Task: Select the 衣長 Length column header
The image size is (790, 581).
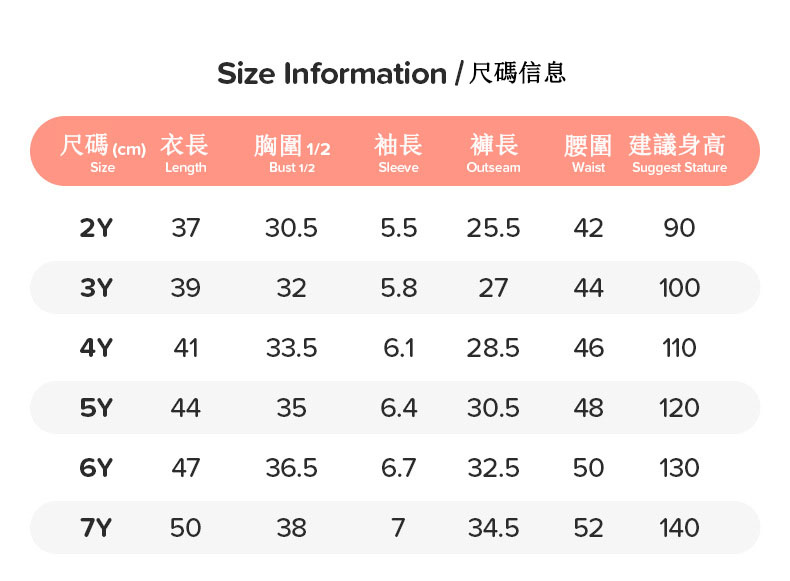Action: point(185,153)
